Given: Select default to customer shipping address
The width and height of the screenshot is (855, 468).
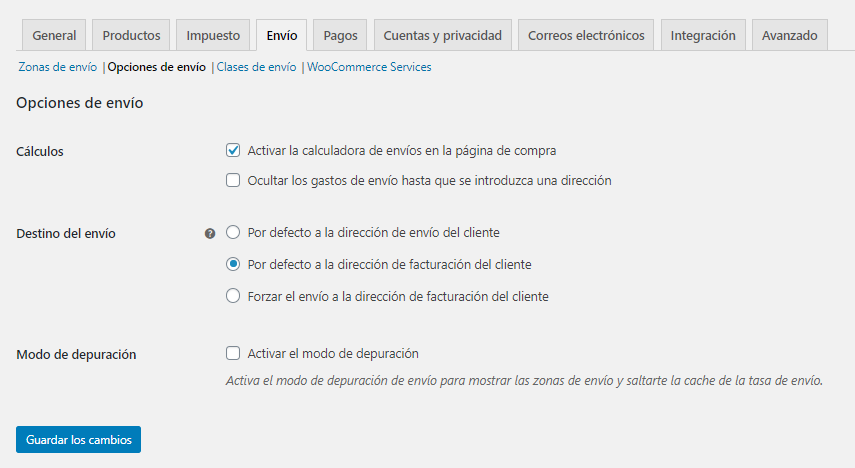Looking at the screenshot, I should coord(233,232).
